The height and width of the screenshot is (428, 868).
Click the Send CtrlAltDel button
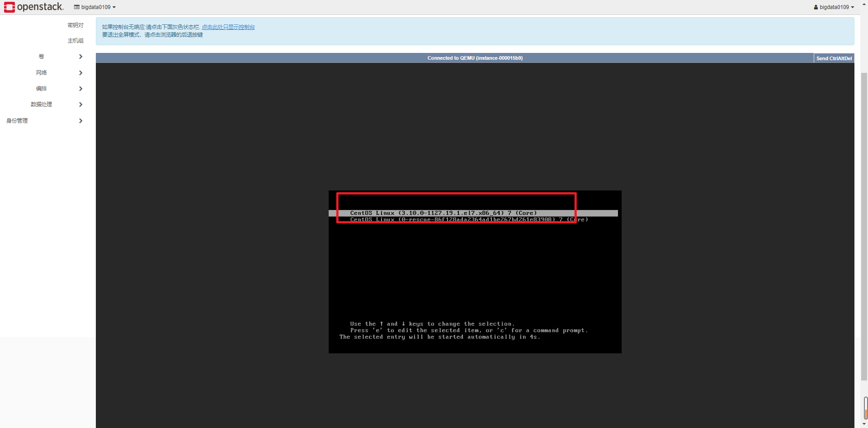pyautogui.click(x=834, y=58)
